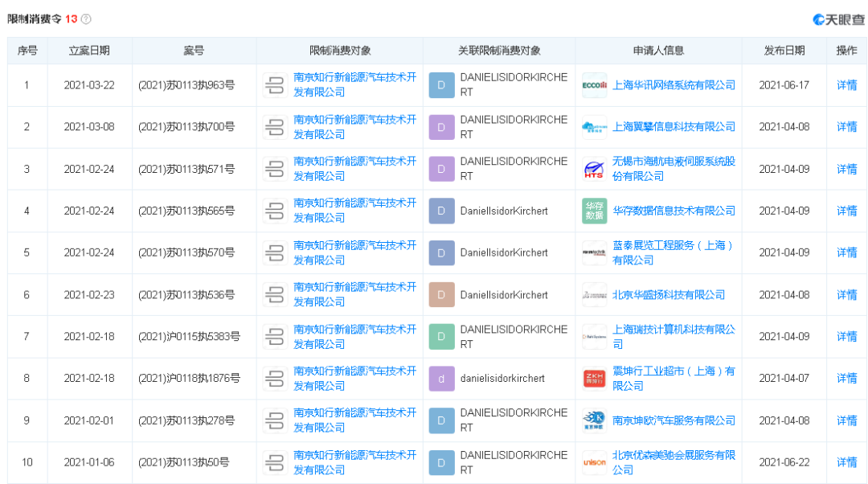Screen dimensions: 868x484
Task: Click the green D avatar in row 7
Action: [441, 336]
